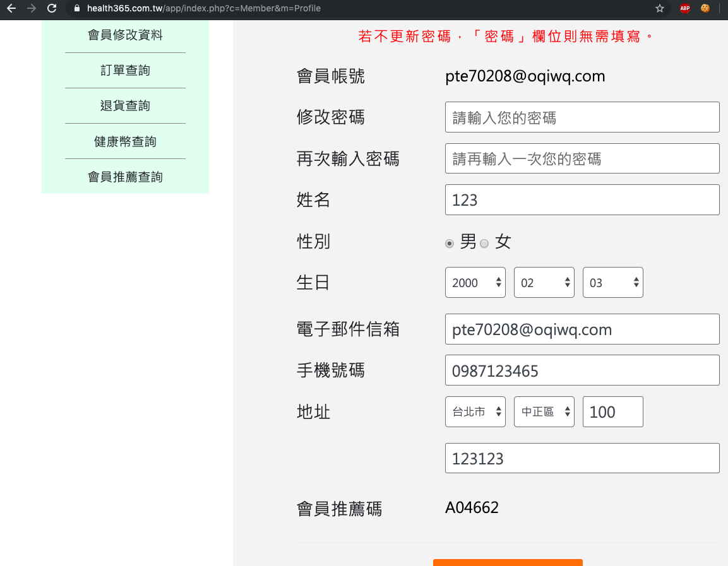Click the 姓名 label
728x566 pixels.
(313, 200)
